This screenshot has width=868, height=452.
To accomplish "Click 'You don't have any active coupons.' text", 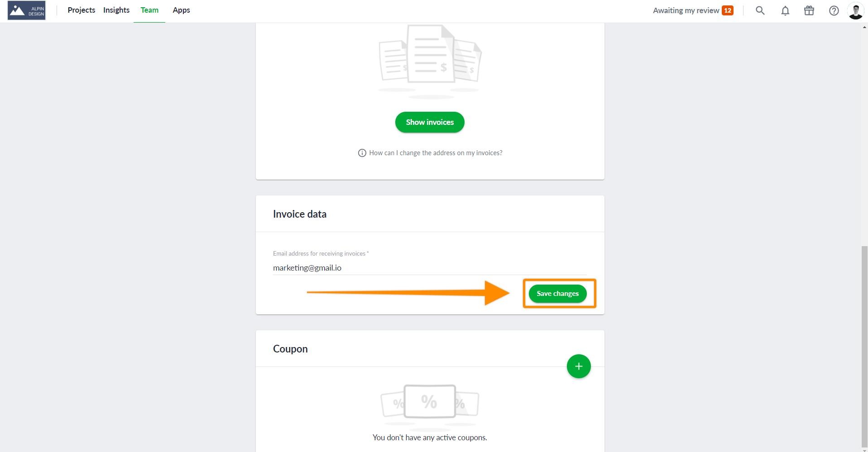I will tap(430, 438).
